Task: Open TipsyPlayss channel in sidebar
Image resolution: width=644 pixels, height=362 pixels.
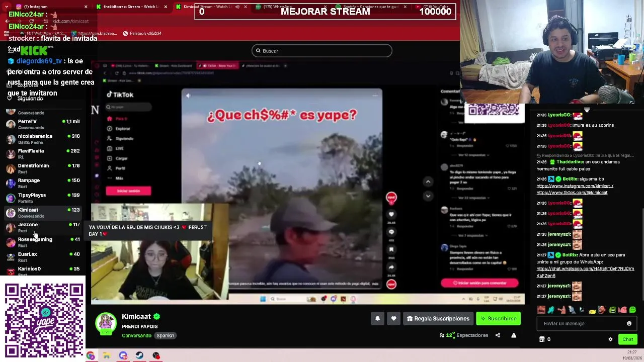Action: click(43, 198)
